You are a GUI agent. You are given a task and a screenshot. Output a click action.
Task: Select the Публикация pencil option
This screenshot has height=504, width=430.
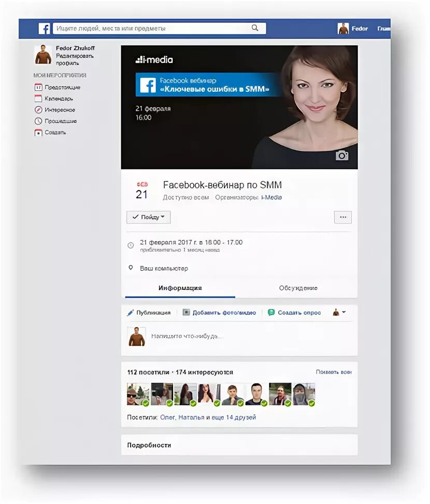[149, 313]
